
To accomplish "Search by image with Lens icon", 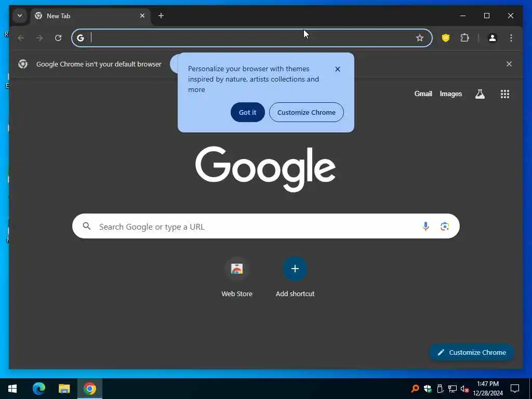I will point(445,227).
